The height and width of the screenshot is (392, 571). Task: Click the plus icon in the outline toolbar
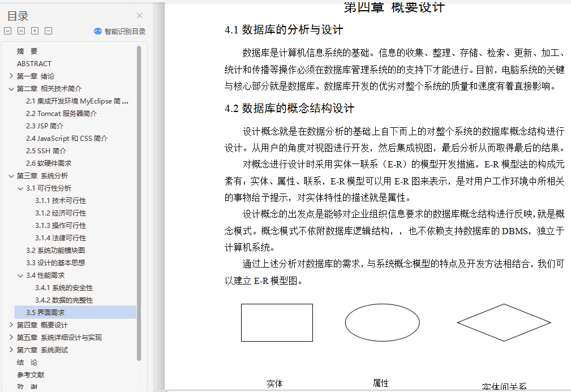click(x=35, y=31)
